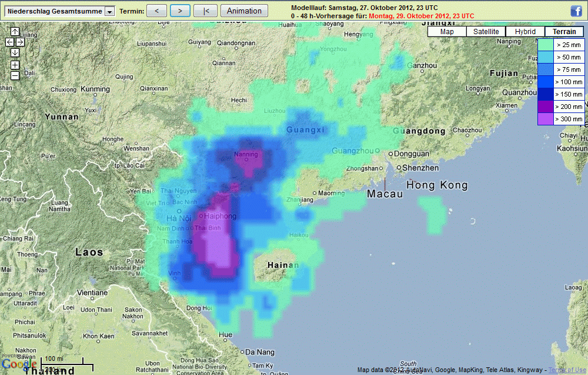Start the Animation
588x375 pixels.
tap(244, 11)
